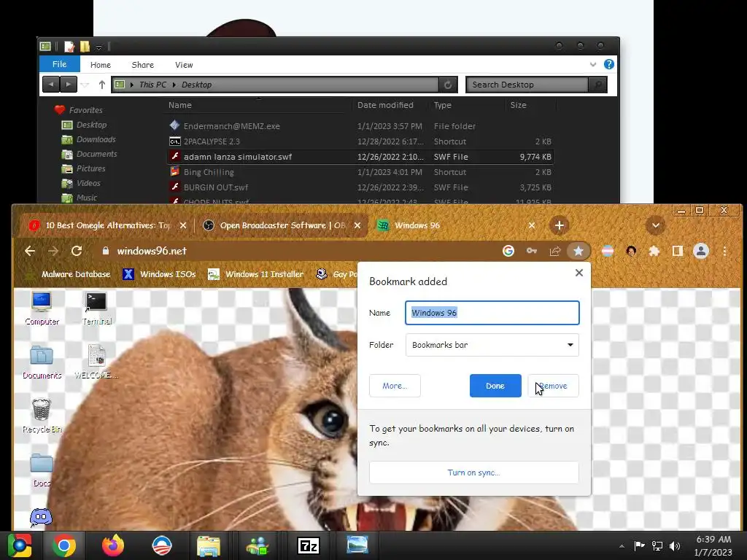Reload the windows96.net page
The height and width of the screenshot is (560, 747).
[x=76, y=251]
